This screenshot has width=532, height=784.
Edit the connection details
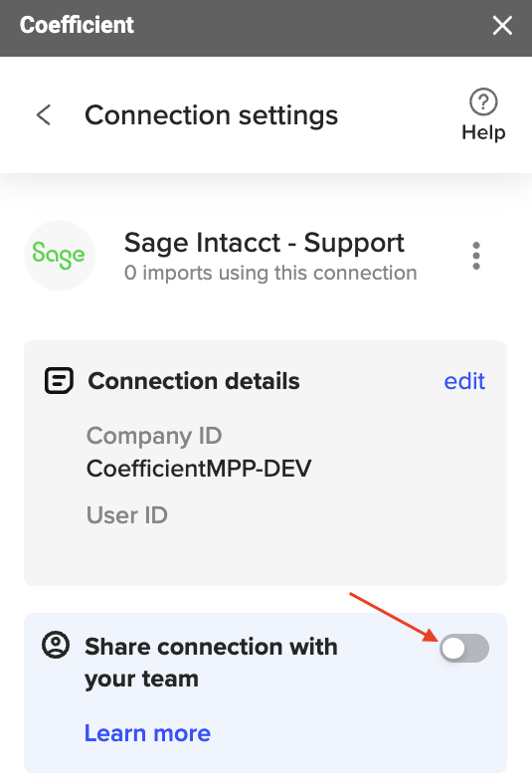point(464,381)
